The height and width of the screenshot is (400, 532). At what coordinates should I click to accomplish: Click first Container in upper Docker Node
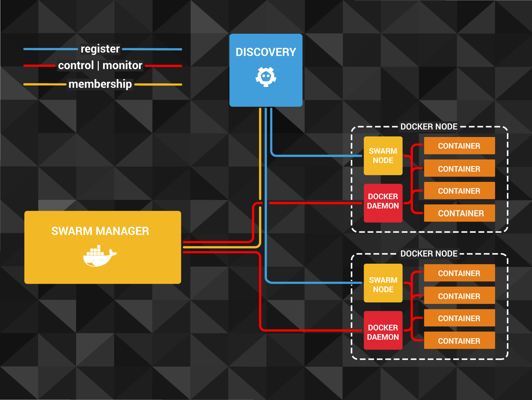click(459, 146)
